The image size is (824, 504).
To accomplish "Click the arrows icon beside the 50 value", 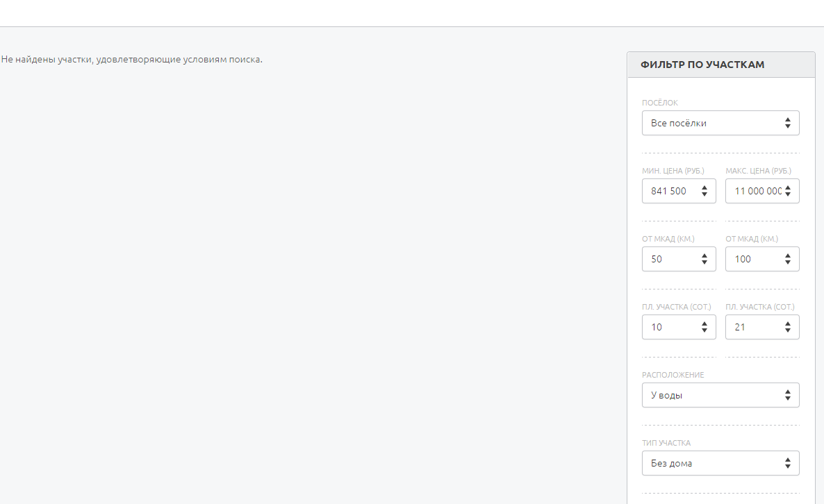I will pos(704,259).
